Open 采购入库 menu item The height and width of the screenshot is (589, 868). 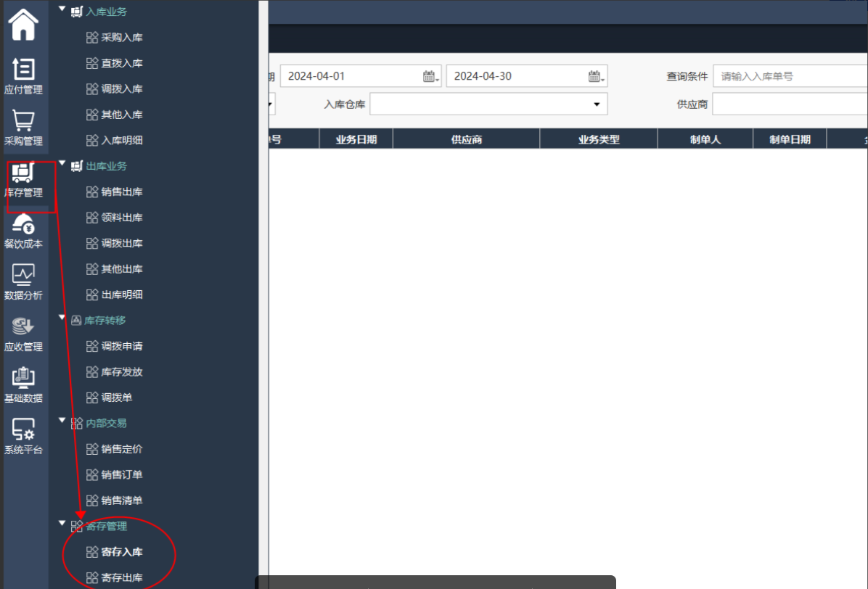tap(121, 38)
